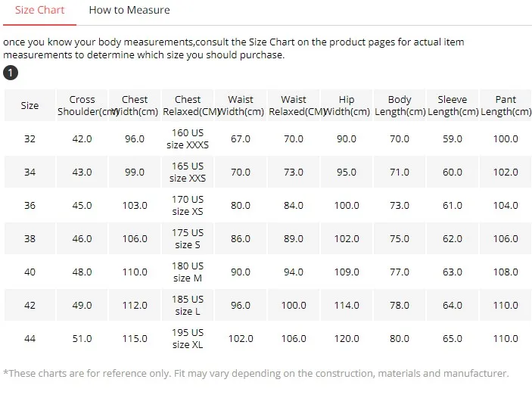Select the size 32 row label

[x=30, y=138]
